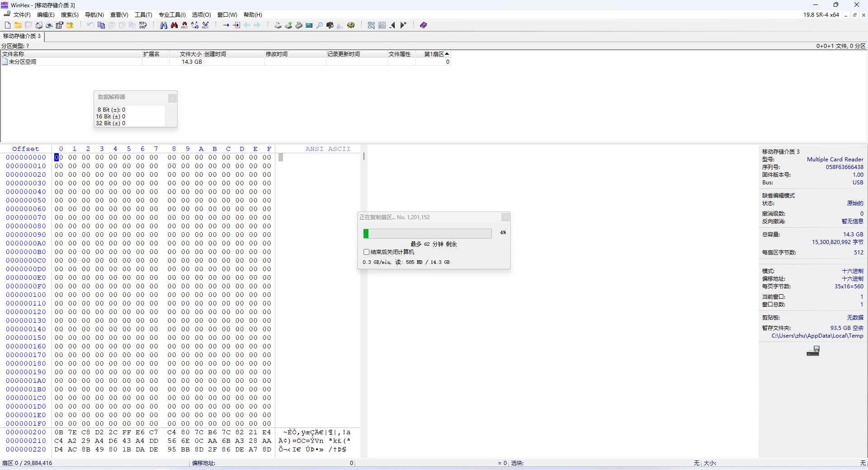Open the 搜索(S) menu
The height and width of the screenshot is (470, 868).
pos(70,15)
